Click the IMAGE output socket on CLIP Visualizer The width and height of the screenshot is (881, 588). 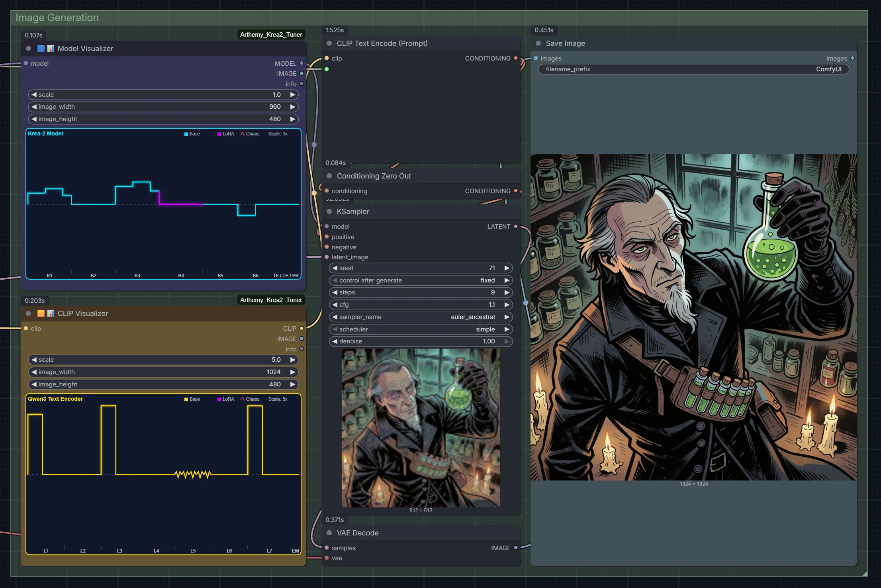[301, 339]
